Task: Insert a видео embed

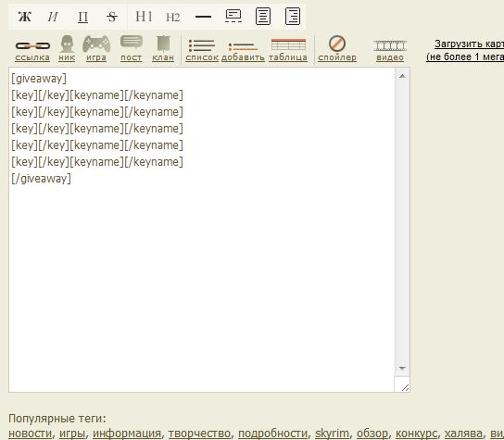Action: [x=390, y=51]
